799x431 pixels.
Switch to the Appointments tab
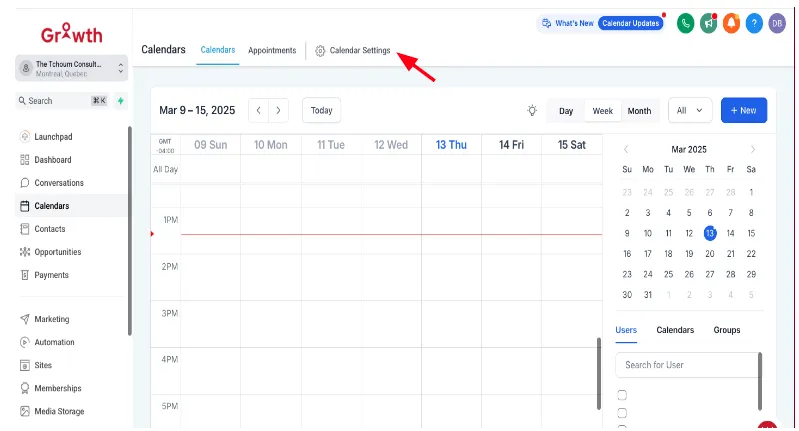point(272,50)
